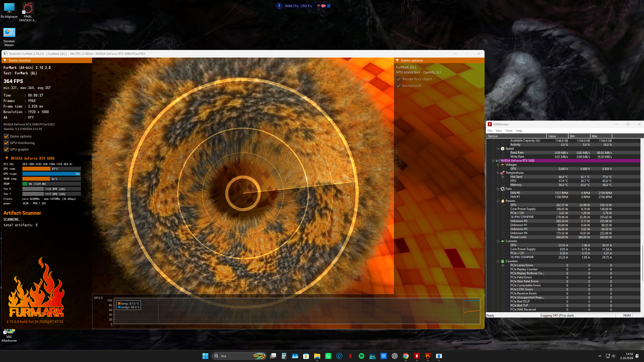Image resolution: width=644 pixels, height=362 pixels.
Task: Open Windows Start menu
Action: click(205, 356)
